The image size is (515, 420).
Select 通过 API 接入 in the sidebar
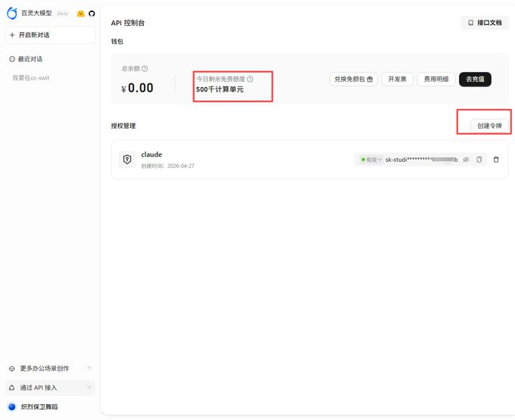(50, 387)
